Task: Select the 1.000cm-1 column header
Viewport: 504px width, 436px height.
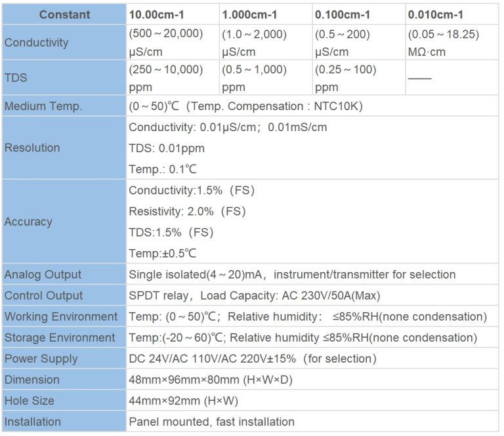Action: [266, 14]
